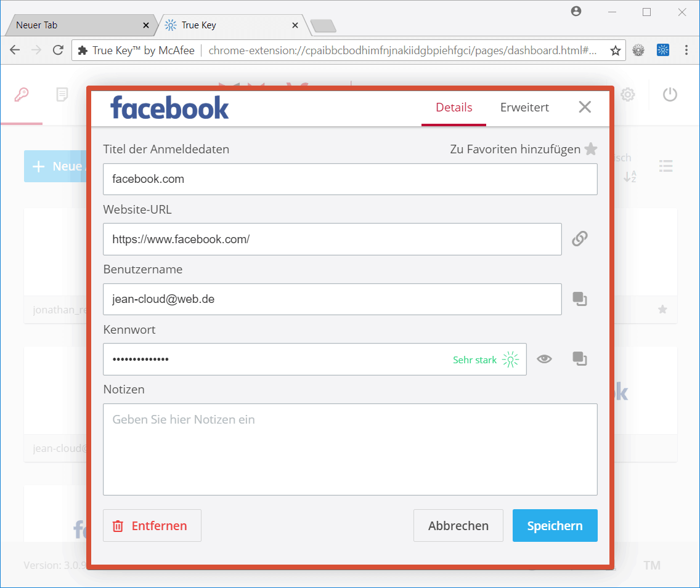Edit the Benutzername field

[x=332, y=299]
